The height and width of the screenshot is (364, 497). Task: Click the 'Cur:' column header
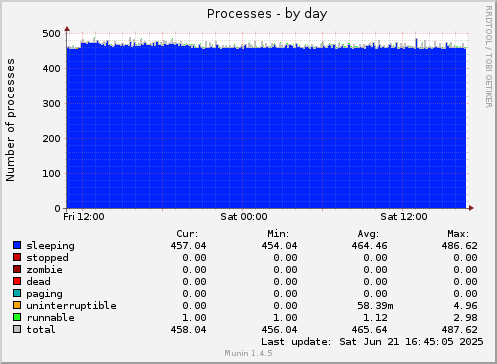[187, 234]
